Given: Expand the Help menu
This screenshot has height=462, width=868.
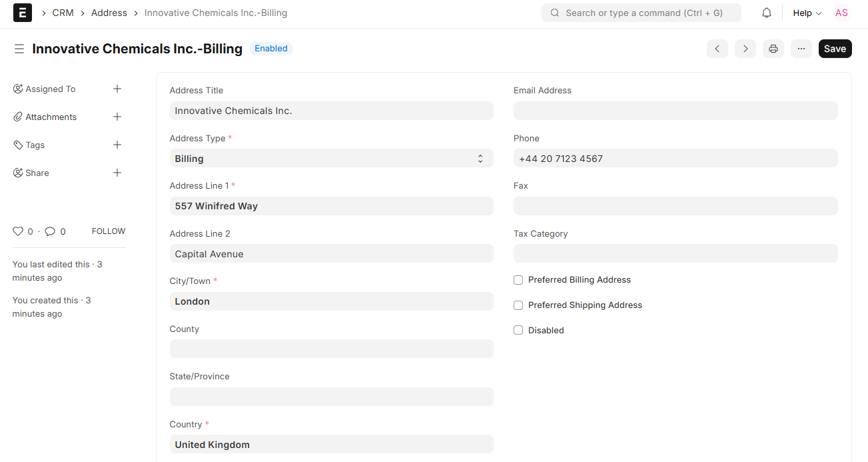Looking at the screenshot, I should pos(807,13).
